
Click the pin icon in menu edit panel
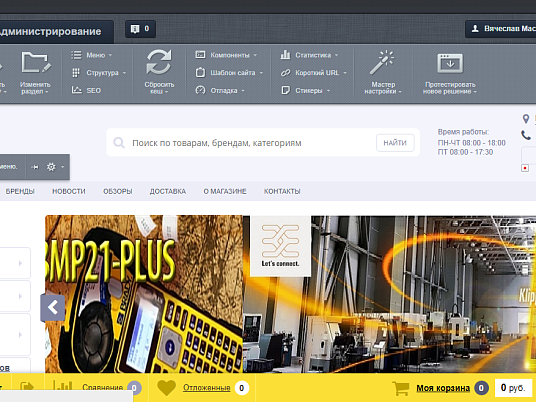(35, 167)
